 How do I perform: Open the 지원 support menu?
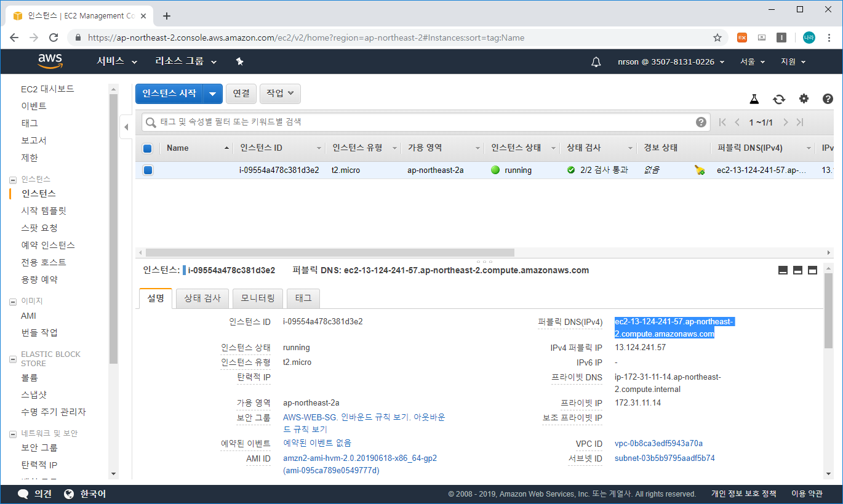pos(793,62)
